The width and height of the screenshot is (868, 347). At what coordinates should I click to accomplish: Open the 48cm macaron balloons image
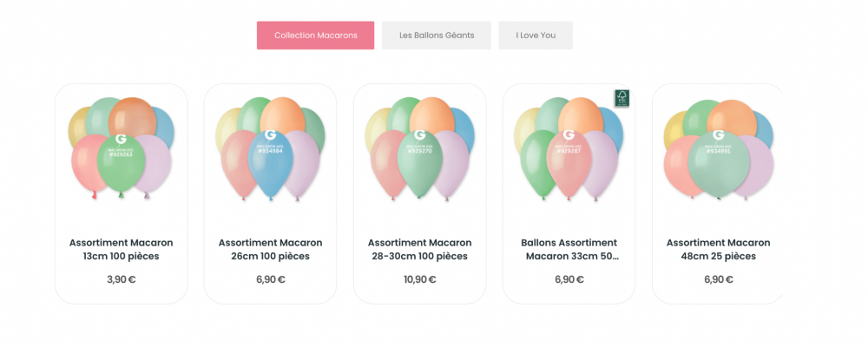[x=718, y=148]
